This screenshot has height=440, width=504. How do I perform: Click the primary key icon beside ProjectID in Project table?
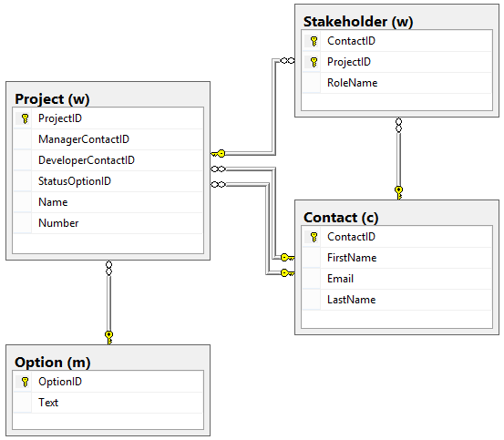(25, 118)
